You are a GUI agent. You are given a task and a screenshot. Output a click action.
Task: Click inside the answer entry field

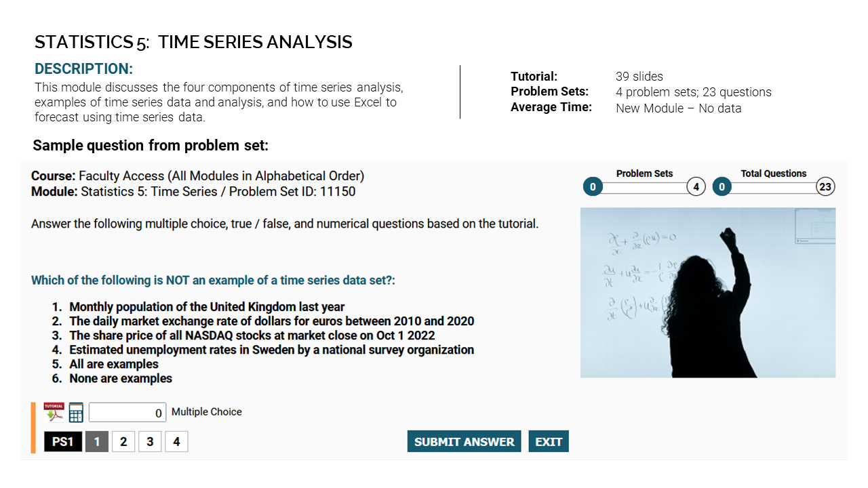[127, 411]
